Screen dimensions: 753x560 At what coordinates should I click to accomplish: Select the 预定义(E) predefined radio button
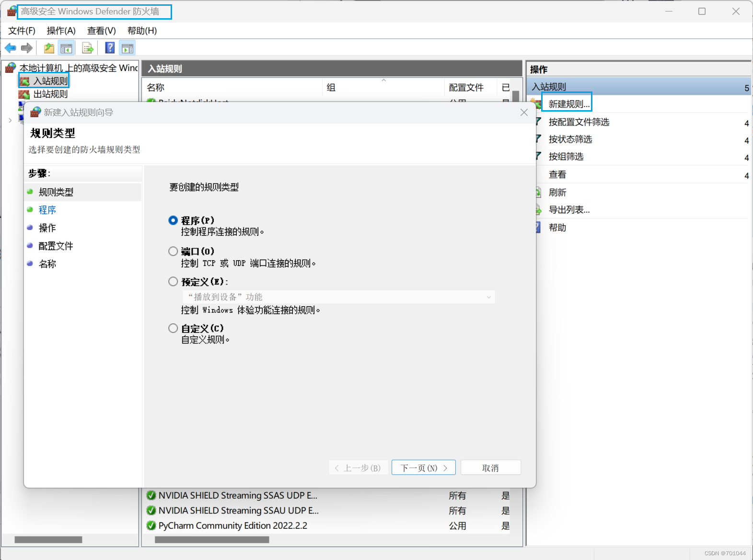[173, 282]
